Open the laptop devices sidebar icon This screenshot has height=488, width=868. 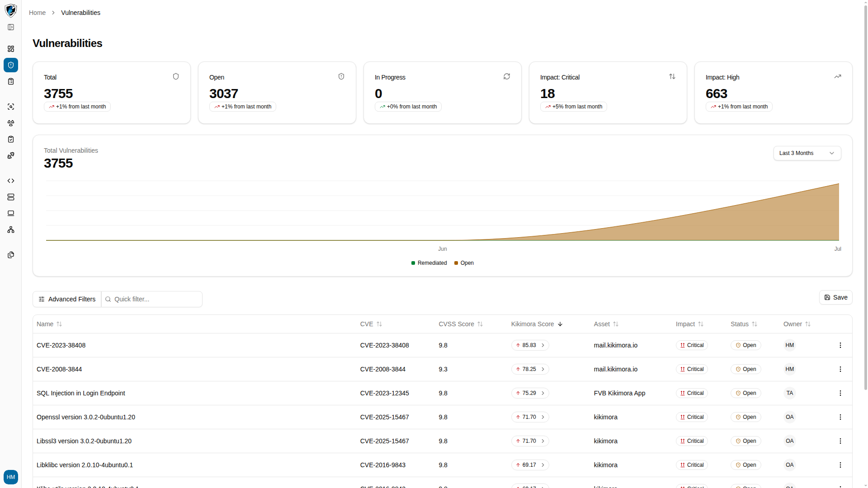11,213
